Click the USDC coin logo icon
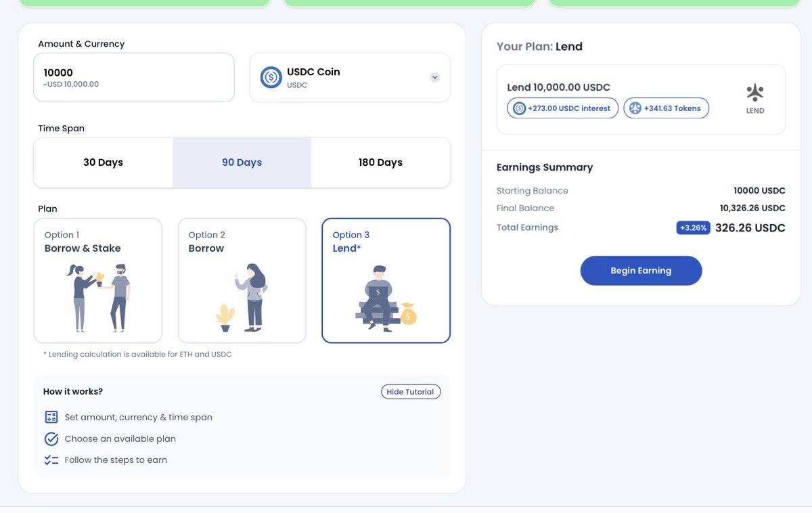Viewport: 812px width, 513px height. (271, 78)
